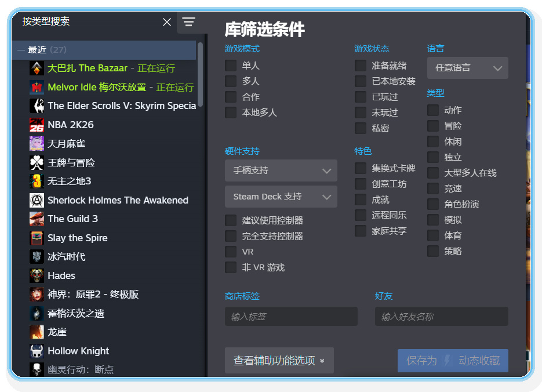This screenshot has height=392, width=542.
Task: Expand 查看辅助功能选项 options
Action: pyautogui.click(x=279, y=361)
